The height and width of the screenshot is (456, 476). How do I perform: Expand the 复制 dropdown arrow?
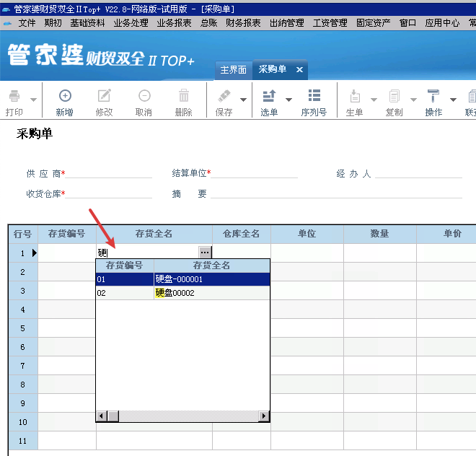413,100
